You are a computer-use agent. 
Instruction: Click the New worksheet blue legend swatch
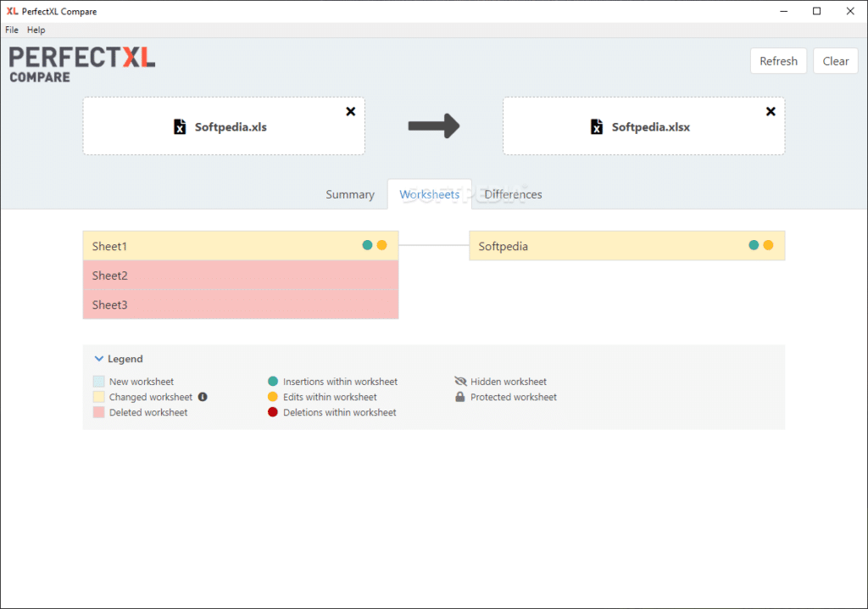pyautogui.click(x=99, y=381)
